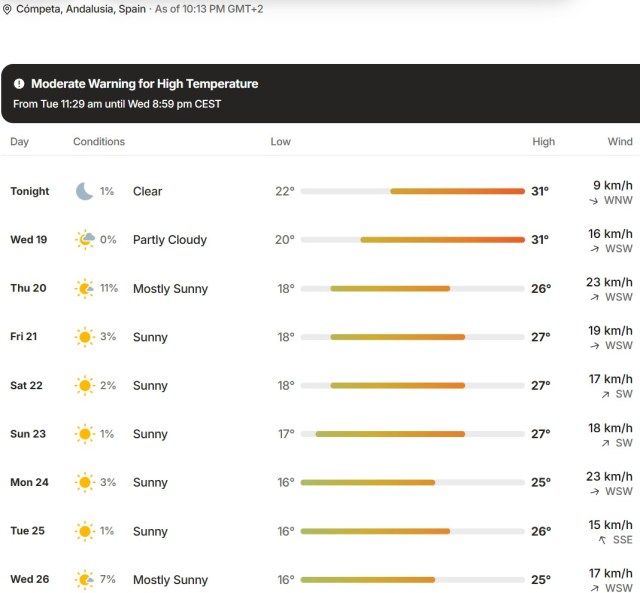Click the Low column header
640x593 pixels.
pyautogui.click(x=280, y=142)
